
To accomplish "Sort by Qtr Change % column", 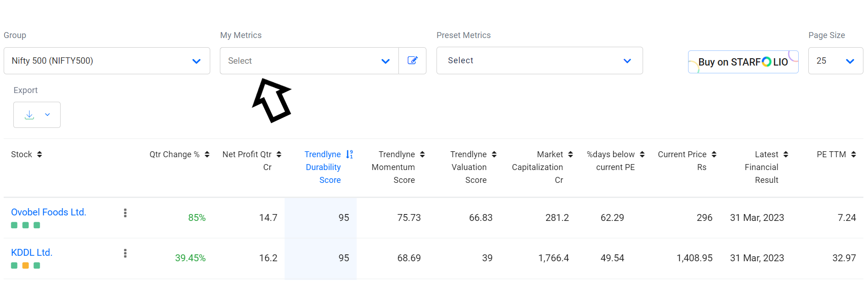I will (x=207, y=154).
